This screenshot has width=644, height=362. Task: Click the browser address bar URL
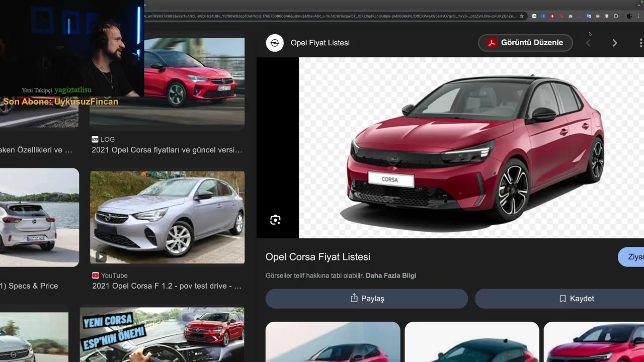[330, 16]
